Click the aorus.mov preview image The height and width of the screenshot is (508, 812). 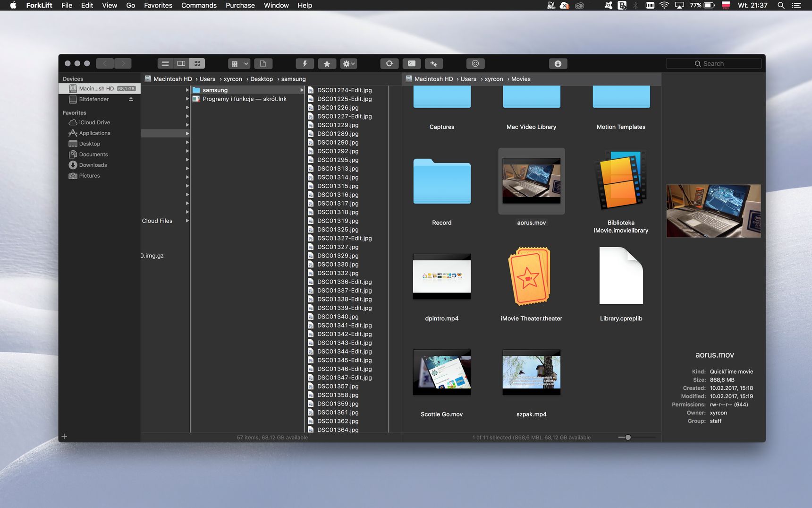coord(713,211)
